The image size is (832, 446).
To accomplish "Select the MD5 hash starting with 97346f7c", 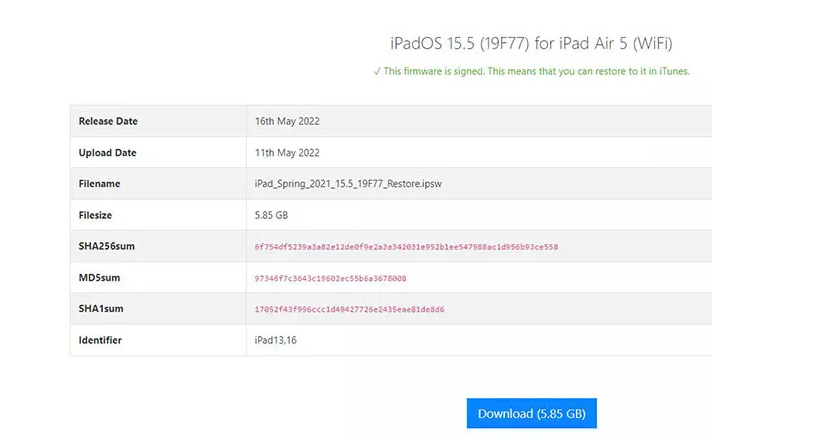I will pos(331,278).
